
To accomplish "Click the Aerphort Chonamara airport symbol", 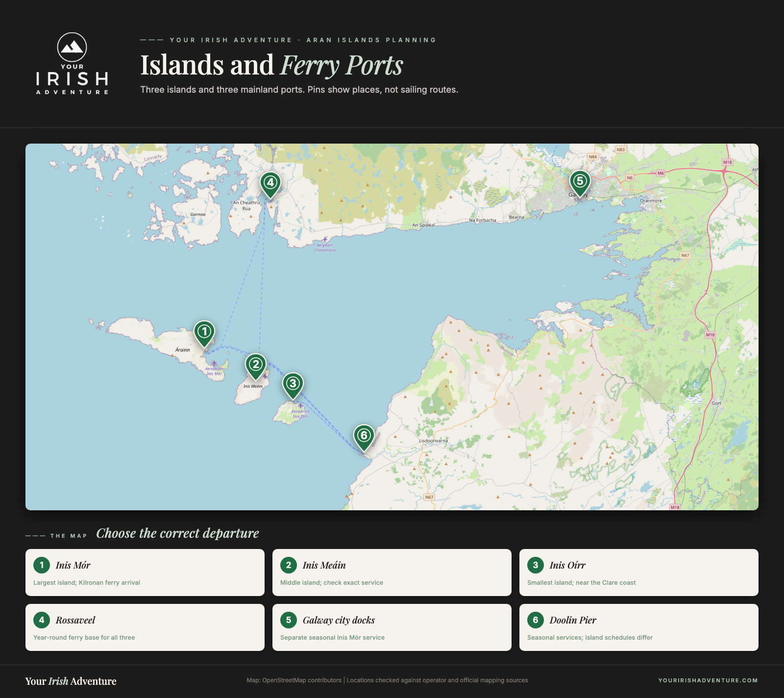I will pos(324,239).
